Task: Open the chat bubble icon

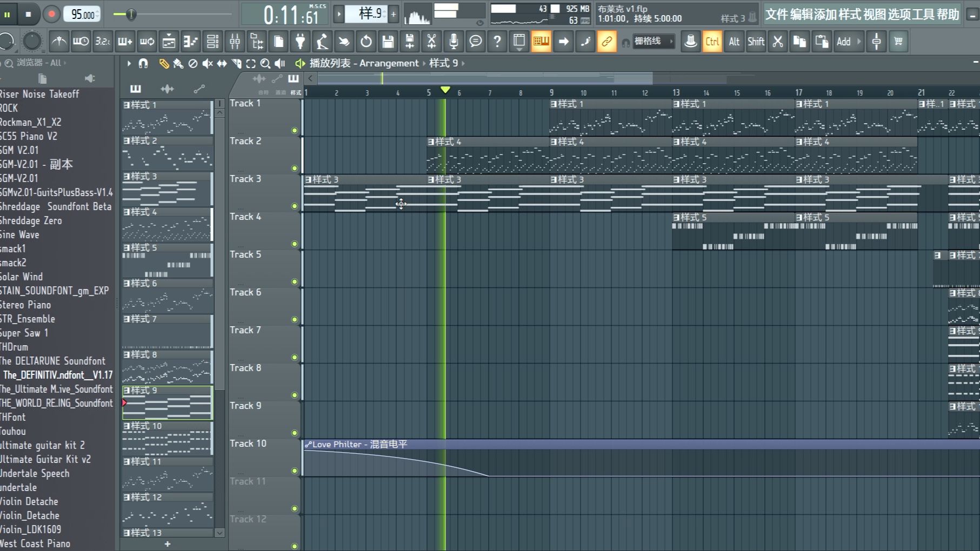Action: pyautogui.click(x=475, y=42)
